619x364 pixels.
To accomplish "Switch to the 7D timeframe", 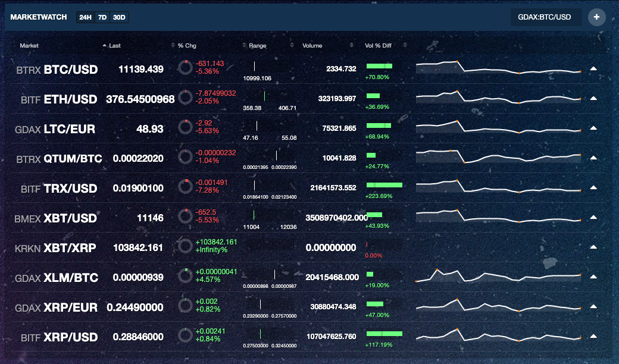I will pos(102,17).
